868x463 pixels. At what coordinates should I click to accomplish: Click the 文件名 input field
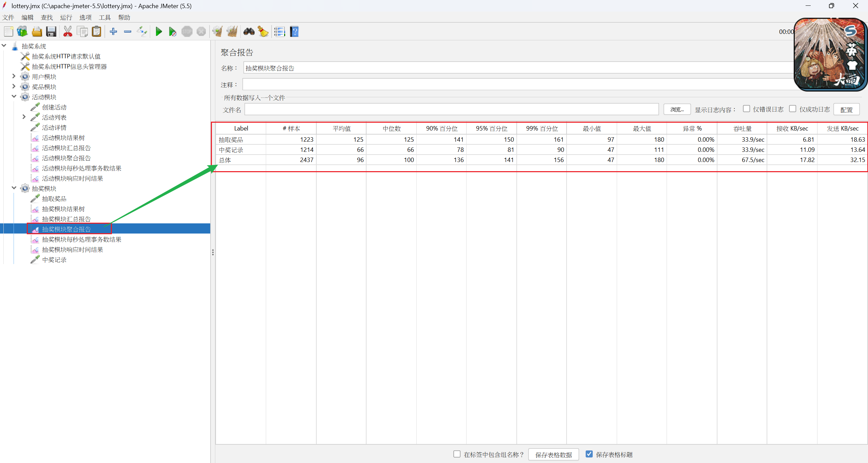point(451,109)
